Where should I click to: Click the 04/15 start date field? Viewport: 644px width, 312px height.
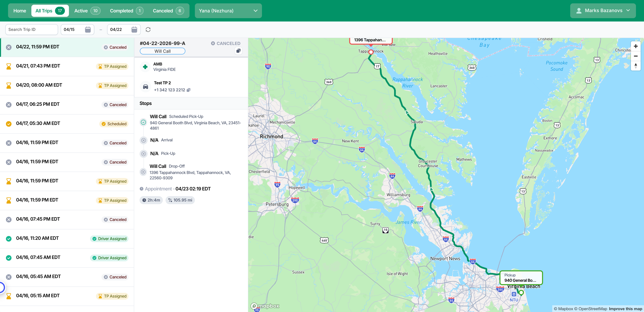77,30
